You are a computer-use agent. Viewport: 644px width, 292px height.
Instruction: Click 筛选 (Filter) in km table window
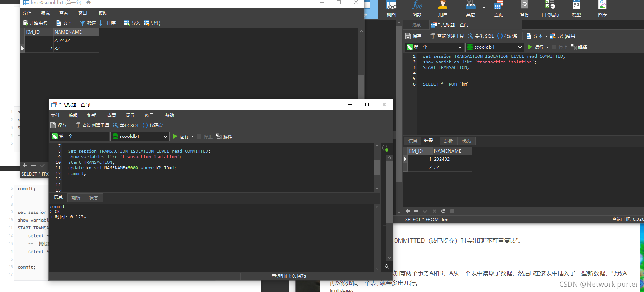tap(88, 23)
